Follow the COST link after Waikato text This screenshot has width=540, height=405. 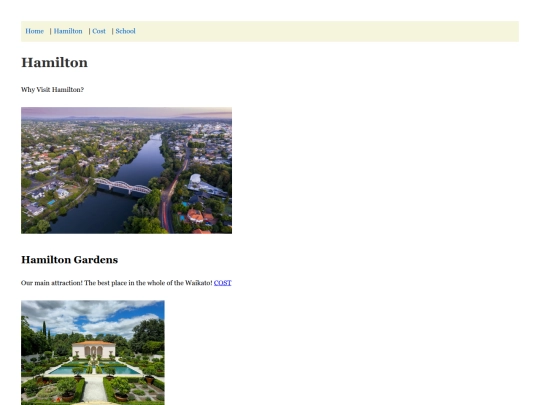[222, 283]
